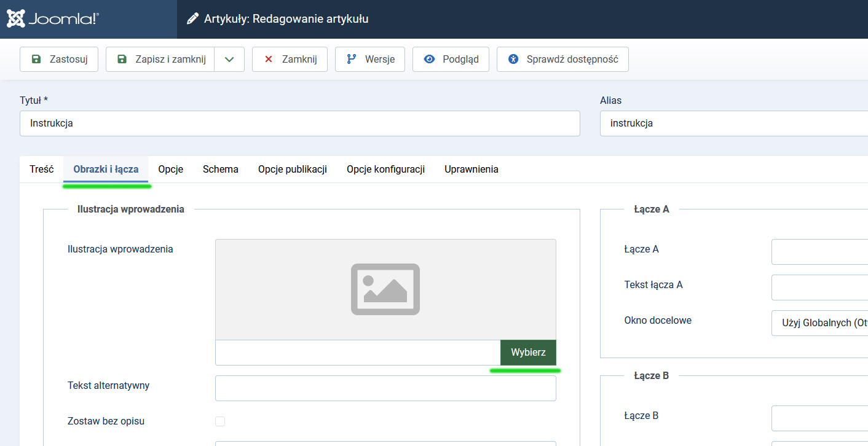Click the intro image placeholder preview

385,289
